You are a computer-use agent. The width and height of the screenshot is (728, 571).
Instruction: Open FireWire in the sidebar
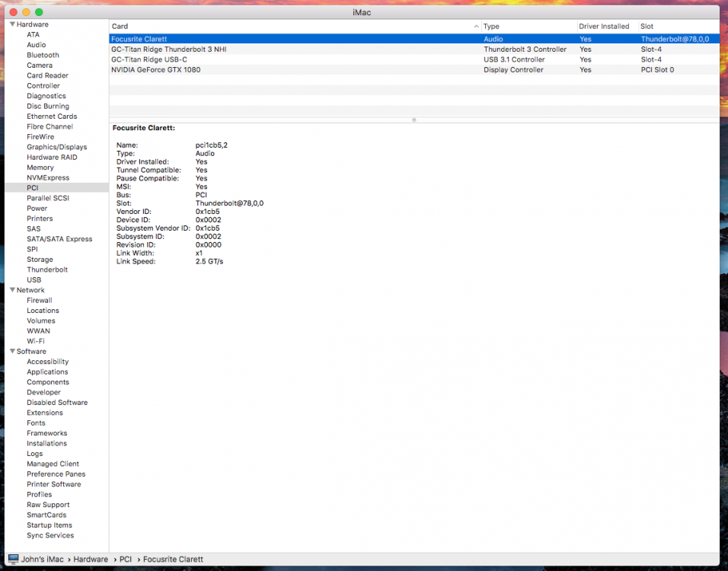point(40,136)
